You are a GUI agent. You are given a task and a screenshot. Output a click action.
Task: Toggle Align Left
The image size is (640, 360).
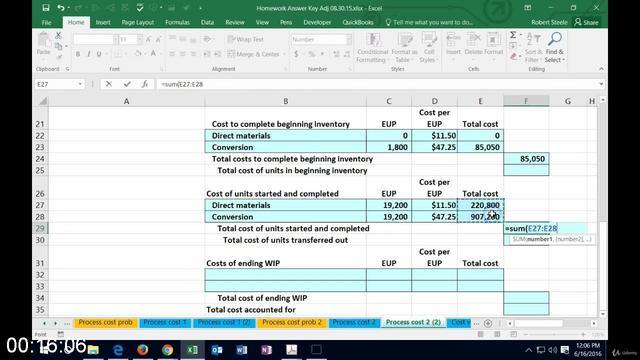point(172,54)
